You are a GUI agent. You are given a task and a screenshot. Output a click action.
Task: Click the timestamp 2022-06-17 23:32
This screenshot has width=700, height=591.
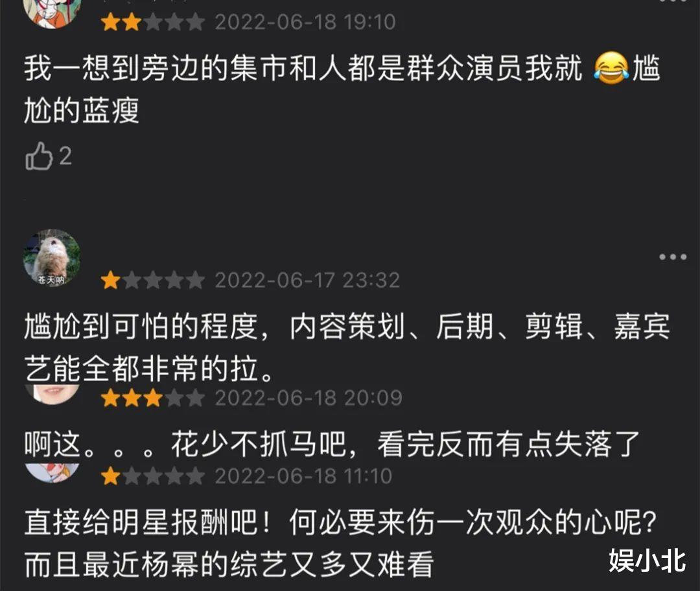307,281
